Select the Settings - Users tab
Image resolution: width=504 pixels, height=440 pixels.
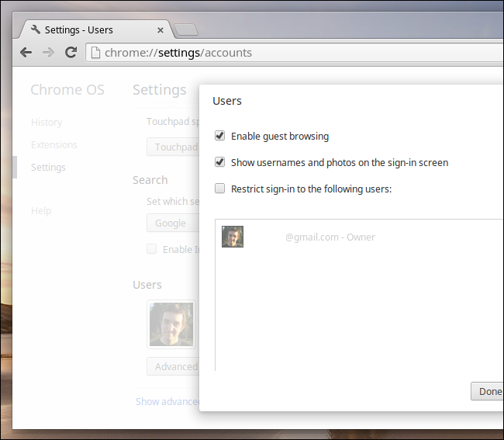[85, 30]
